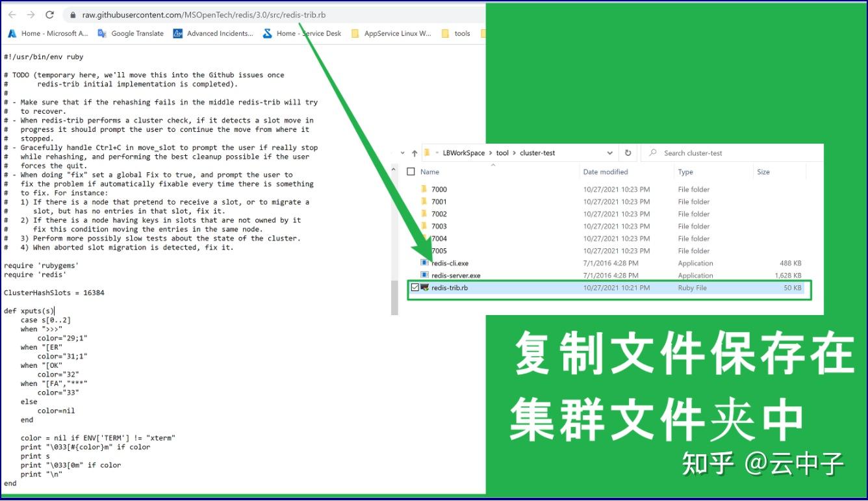The image size is (868, 501).
Task: Click inside the Search cluster-test box
Action: click(x=708, y=152)
